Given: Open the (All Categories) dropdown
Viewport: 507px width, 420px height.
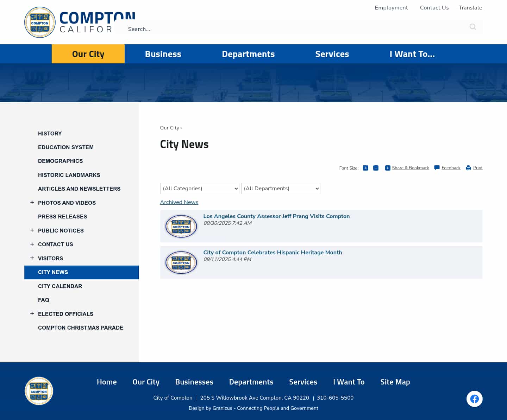Looking at the screenshot, I should click(x=200, y=189).
